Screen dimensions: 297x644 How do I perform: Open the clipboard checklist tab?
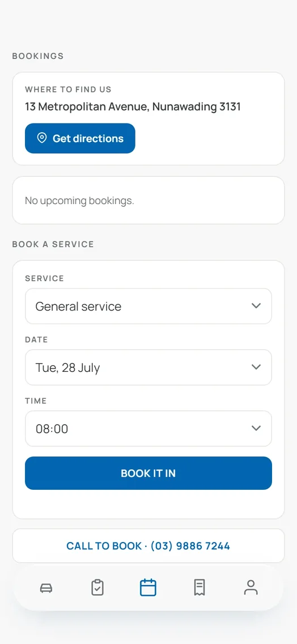[x=97, y=588]
